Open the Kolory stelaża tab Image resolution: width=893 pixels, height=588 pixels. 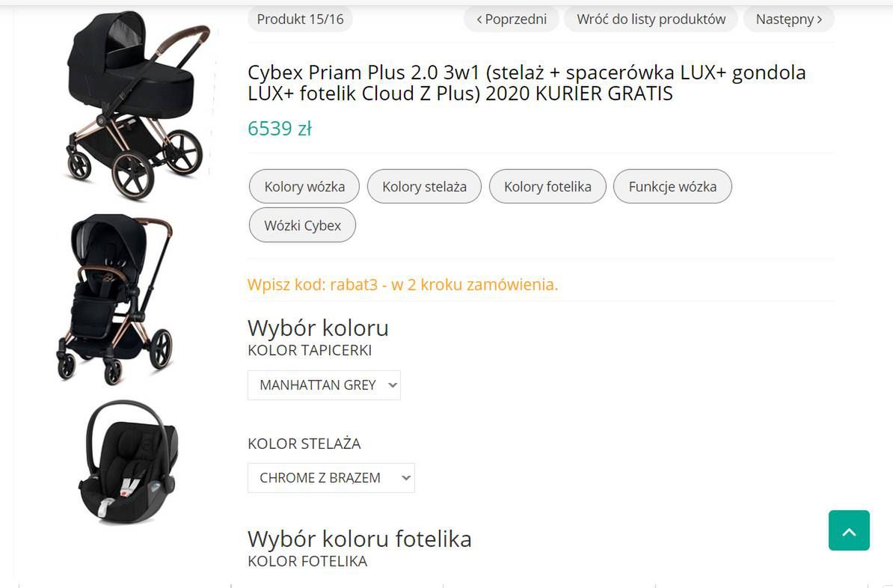[424, 187]
